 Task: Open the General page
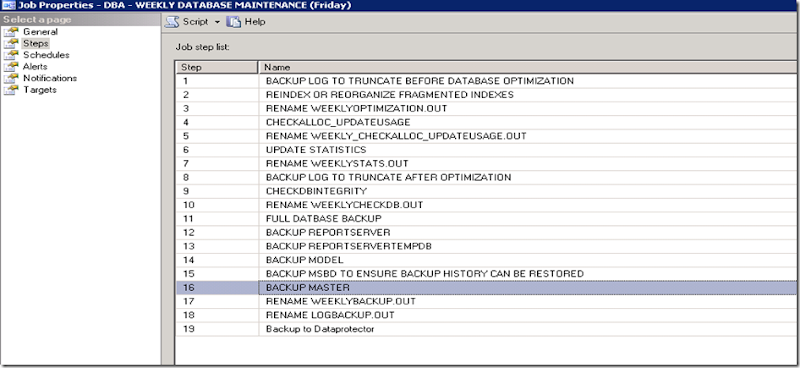click(40, 32)
